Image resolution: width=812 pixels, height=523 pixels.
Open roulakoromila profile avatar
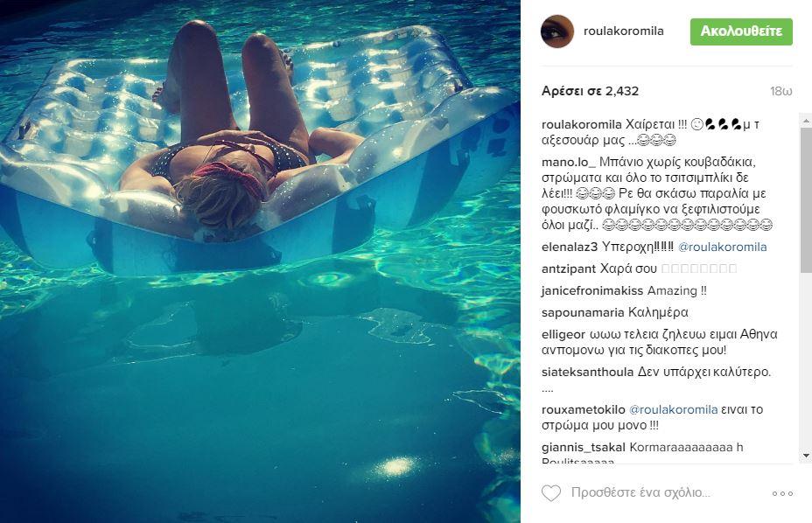pos(557,31)
